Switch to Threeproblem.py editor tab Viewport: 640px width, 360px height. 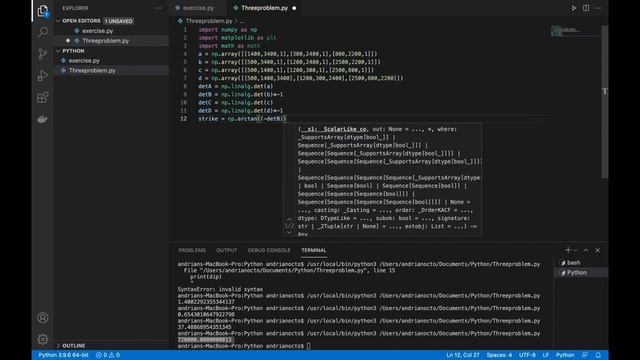click(x=264, y=8)
